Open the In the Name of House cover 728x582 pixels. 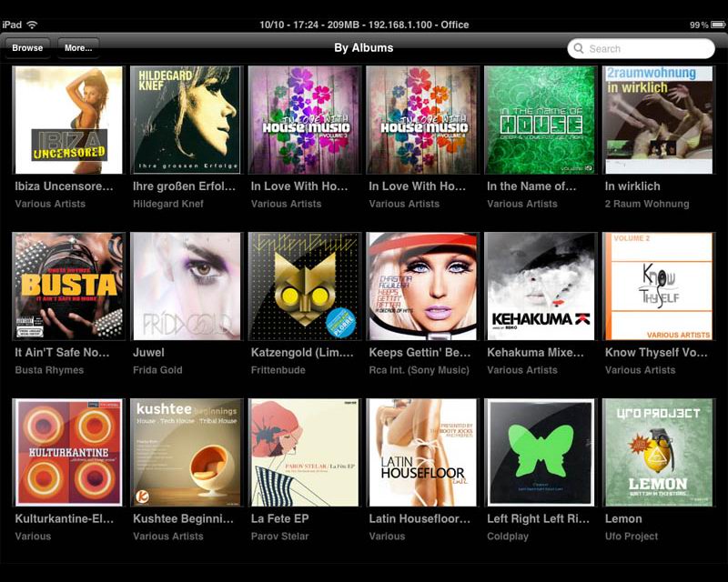541,120
